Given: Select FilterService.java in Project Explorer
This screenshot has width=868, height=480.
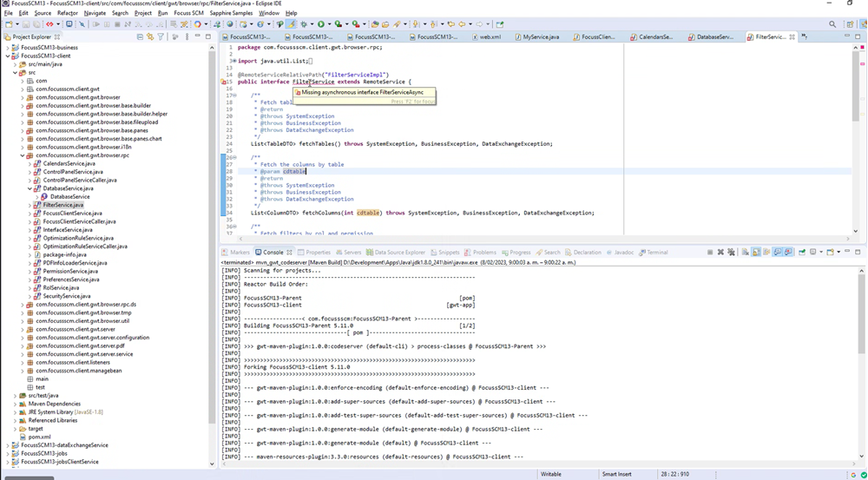Looking at the screenshot, I should (x=63, y=205).
